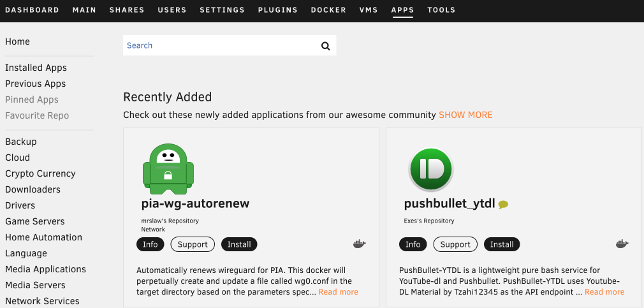Select Installed Apps in the sidebar
This screenshot has width=644, height=308.
36,68
